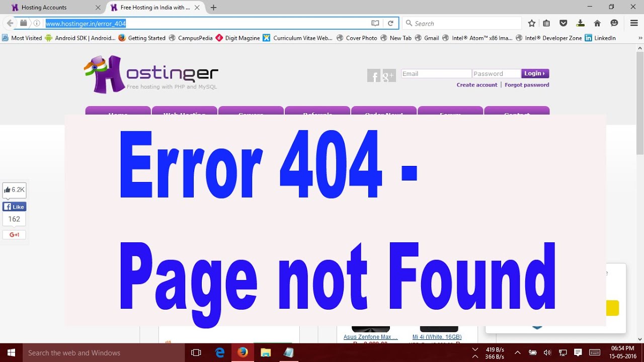Show hidden system tray icons
The image size is (644, 362).
coord(517,352)
